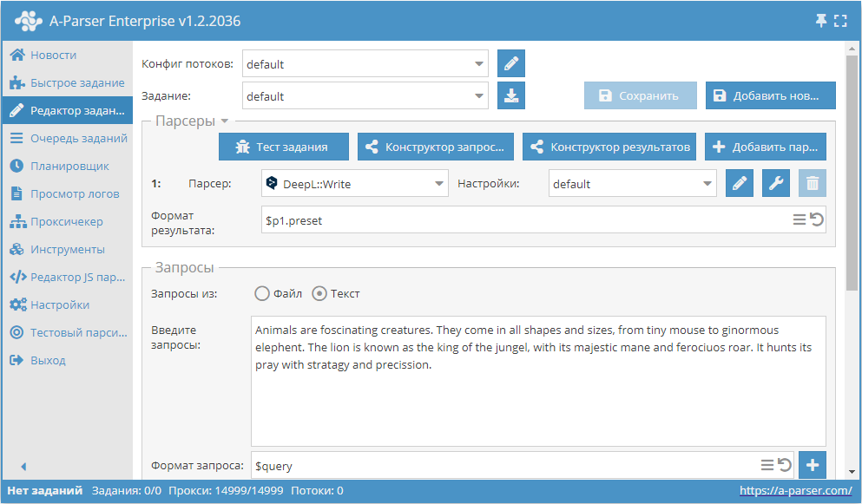Expand the DeepL::Write parser dropdown
The height and width of the screenshot is (504, 862).
tap(439, 184)
